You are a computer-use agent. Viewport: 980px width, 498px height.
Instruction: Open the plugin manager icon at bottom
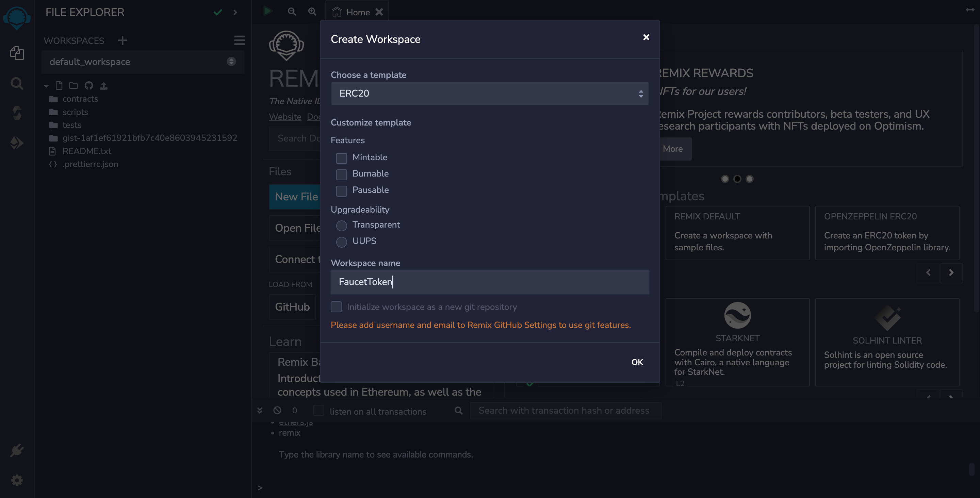17,450
